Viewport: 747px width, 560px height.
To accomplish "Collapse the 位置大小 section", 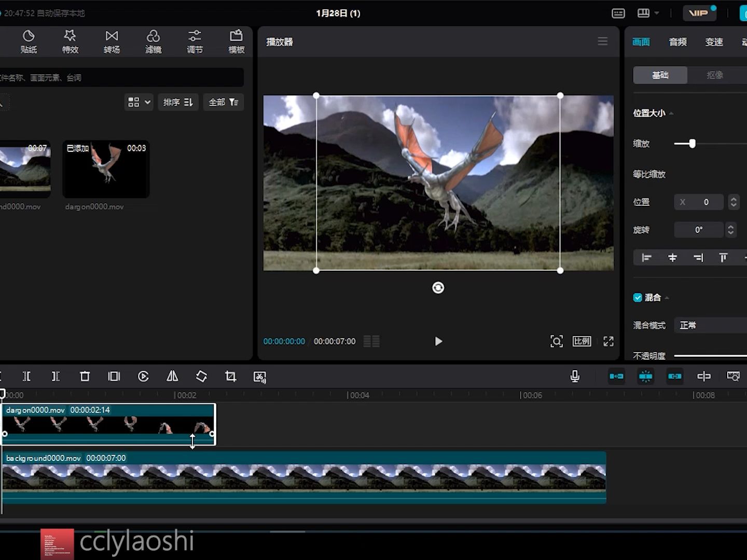I will point(671,113).
